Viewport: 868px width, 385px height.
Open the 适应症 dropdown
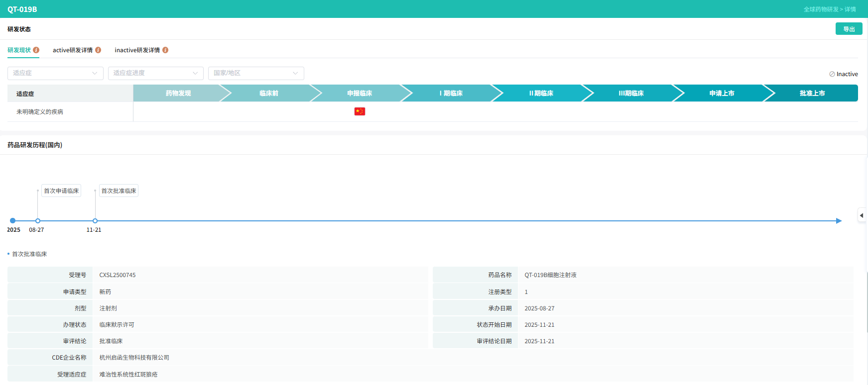pos(55,73)
